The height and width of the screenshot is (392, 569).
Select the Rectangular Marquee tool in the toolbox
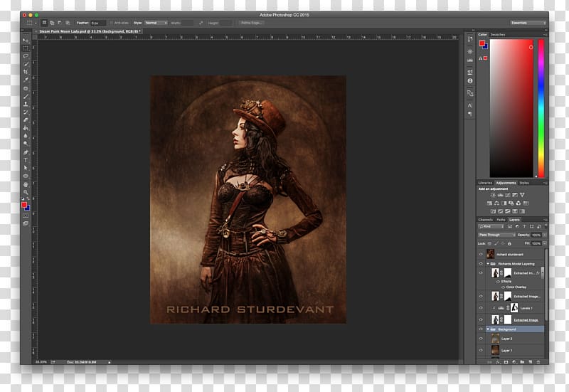pyautogui.click(x=26, y=48)
